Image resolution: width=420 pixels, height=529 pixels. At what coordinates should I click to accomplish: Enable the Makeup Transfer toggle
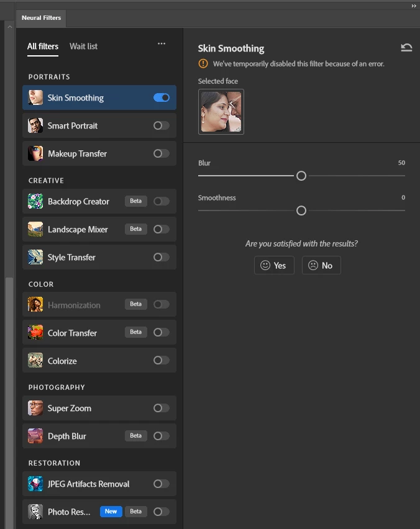[x=162, y=153]
